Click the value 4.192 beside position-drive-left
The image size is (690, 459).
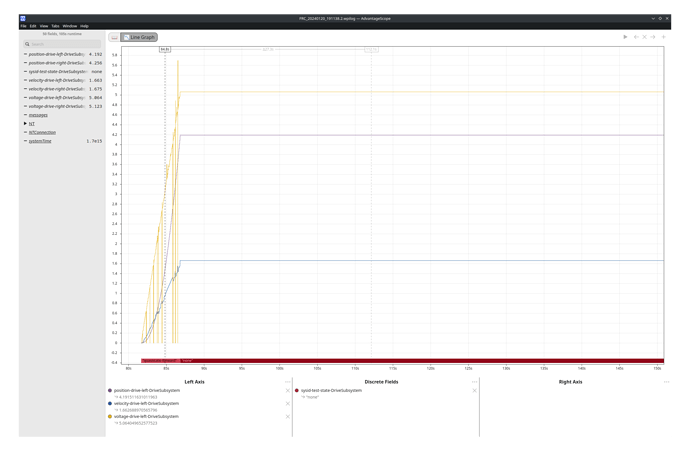(x=95, y=55)
